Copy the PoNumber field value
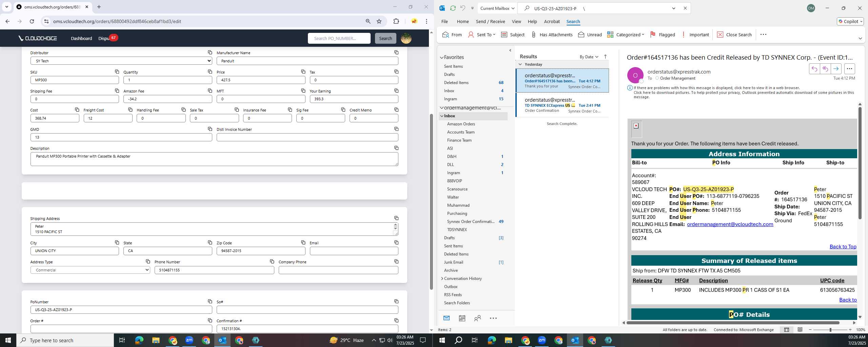The width and height of the screenshot is (868, 347). pos(210,302)
